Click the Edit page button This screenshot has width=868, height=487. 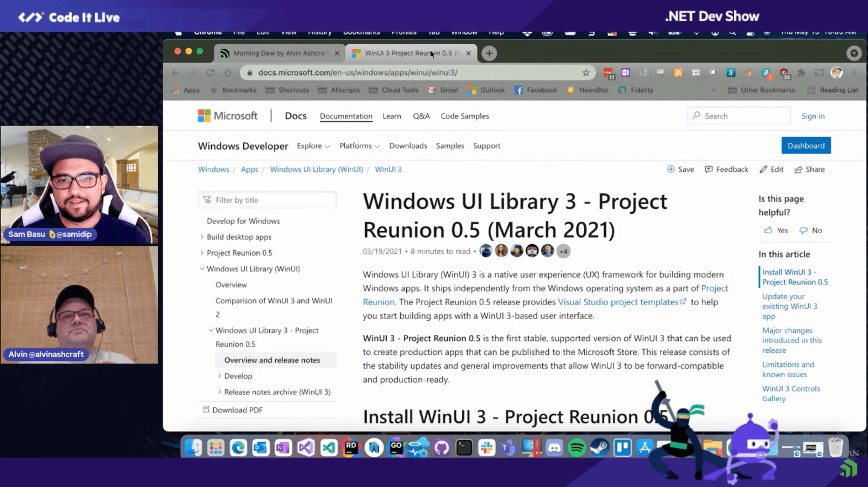pos(772,169)
